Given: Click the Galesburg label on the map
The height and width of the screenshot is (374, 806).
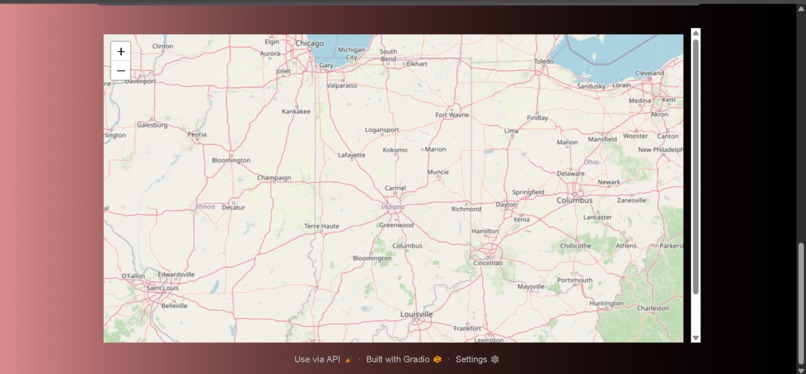Looking at the screenshot, I should tap(152, 125).
